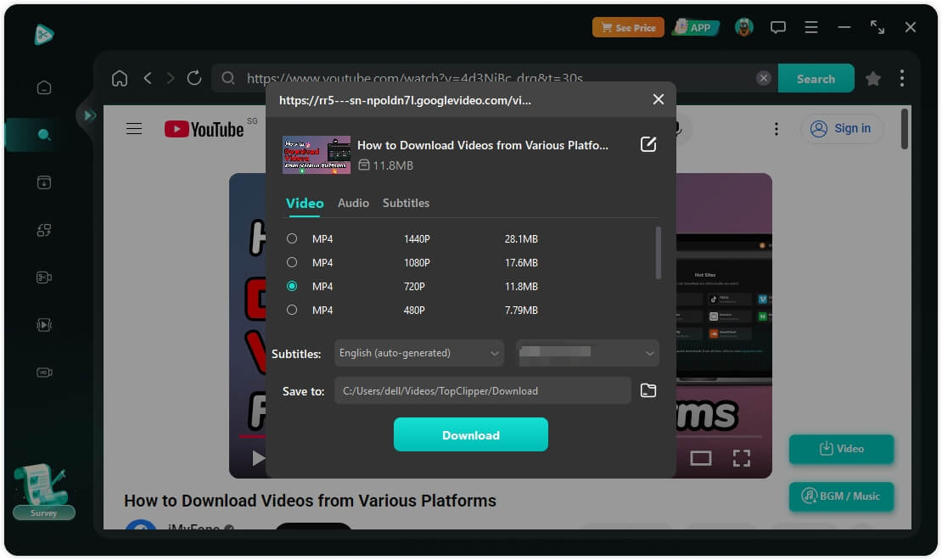Edit the video title

(648, 144)
